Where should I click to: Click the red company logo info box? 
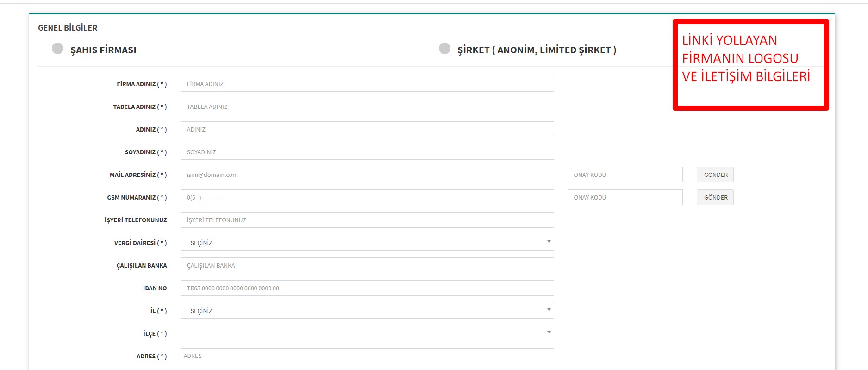pyautogui.click(x=750, y=65)
